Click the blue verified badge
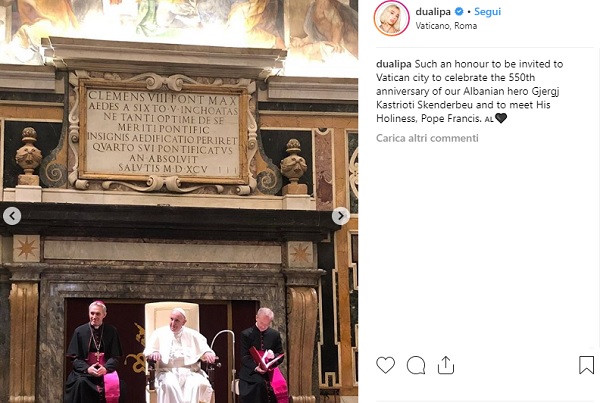Viewport: 600px width, 403px height. (459, 12)
